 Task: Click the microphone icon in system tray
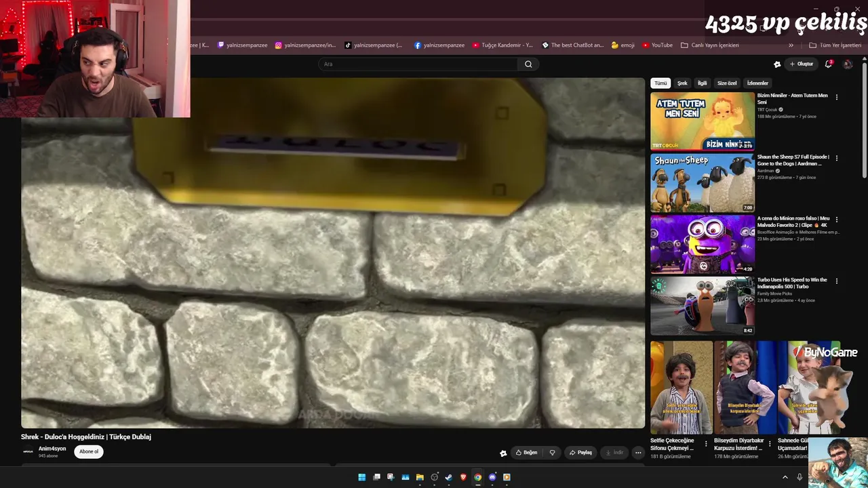(800, 477)
